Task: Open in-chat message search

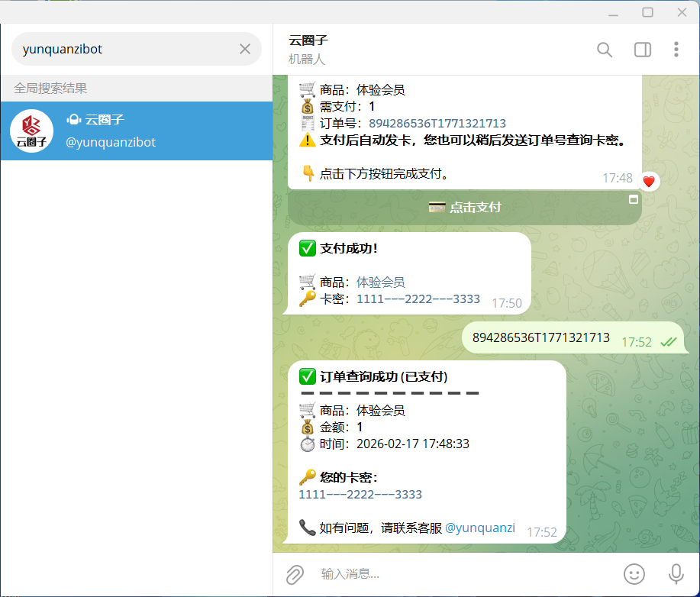Action: 604,50
